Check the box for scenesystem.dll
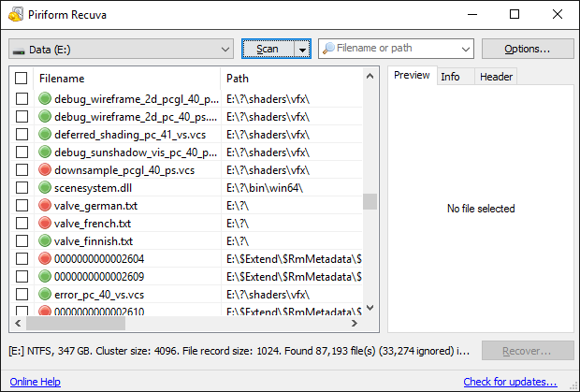This screenshot has width=580, height=392. pos(22,187)
